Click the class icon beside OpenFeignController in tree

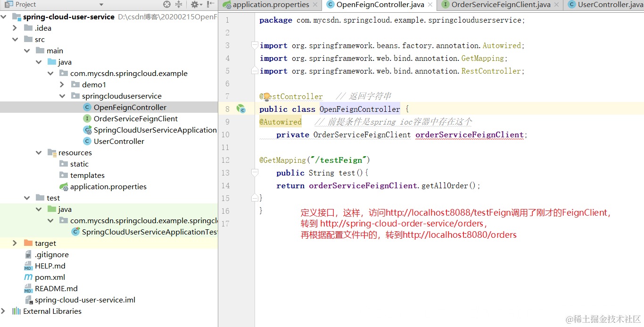tap(87, 108)
